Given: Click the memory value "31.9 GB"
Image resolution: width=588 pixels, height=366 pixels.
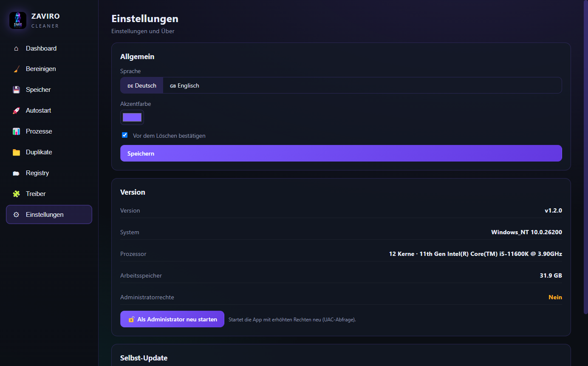Looking at the screenshot, I should pyautogui.click(x=551, y=275).
